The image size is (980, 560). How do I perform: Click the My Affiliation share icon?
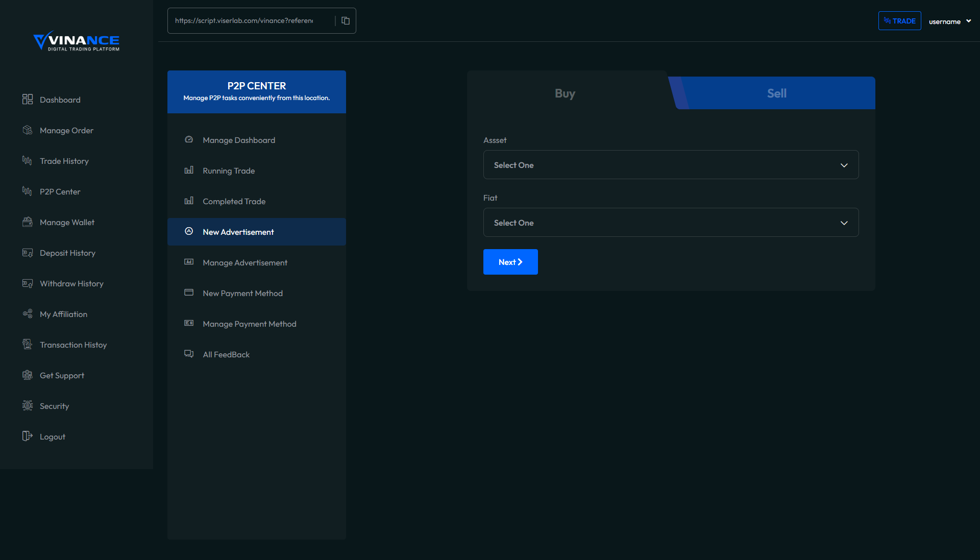(28, 314)
